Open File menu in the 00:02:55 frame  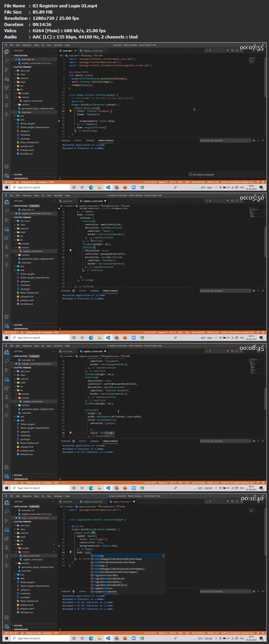point(12,45)
